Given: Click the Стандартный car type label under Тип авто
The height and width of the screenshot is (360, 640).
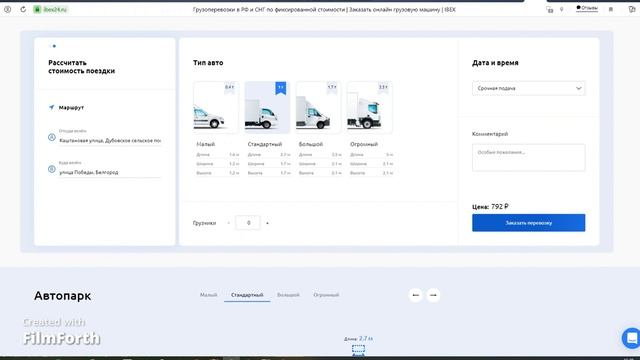Looking at the screenshot, I should [264, 144].
